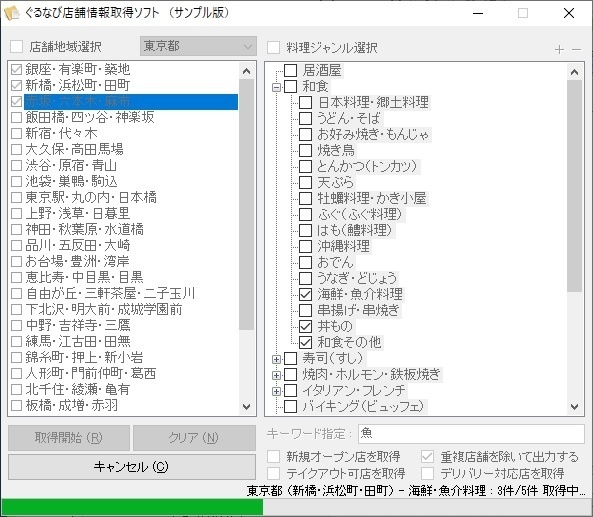Collapse the 和食 tree node
This screenshot has width=593, height=517.
[276, 87]
